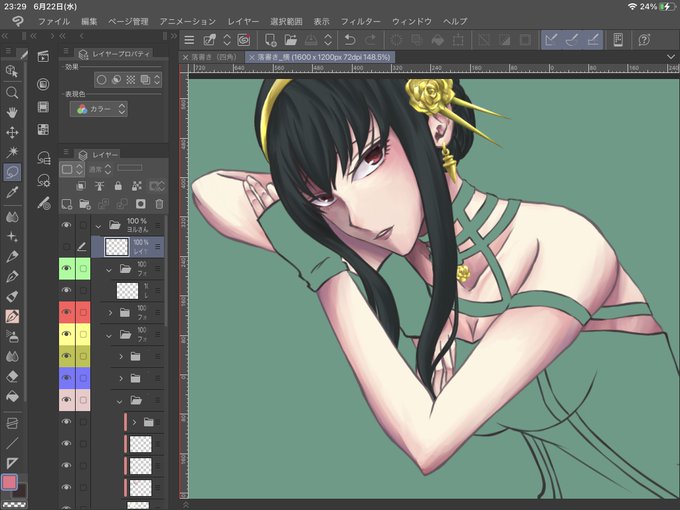Open the ファイル menu
680x510 pixels.
point(54,21)
